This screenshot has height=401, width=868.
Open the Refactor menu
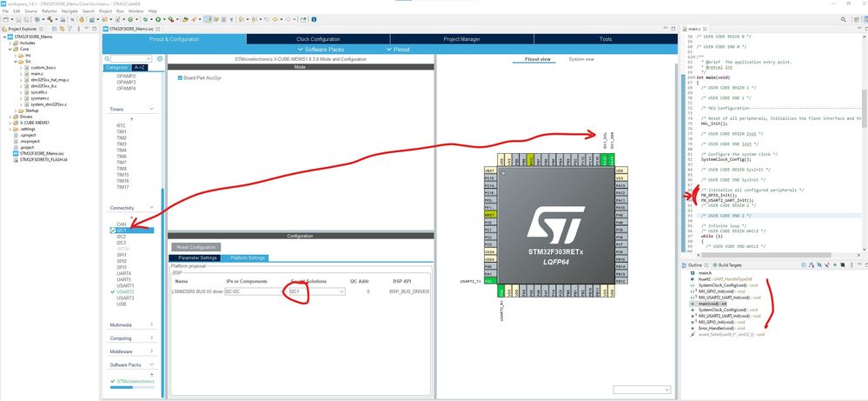[x=50, y=11]
